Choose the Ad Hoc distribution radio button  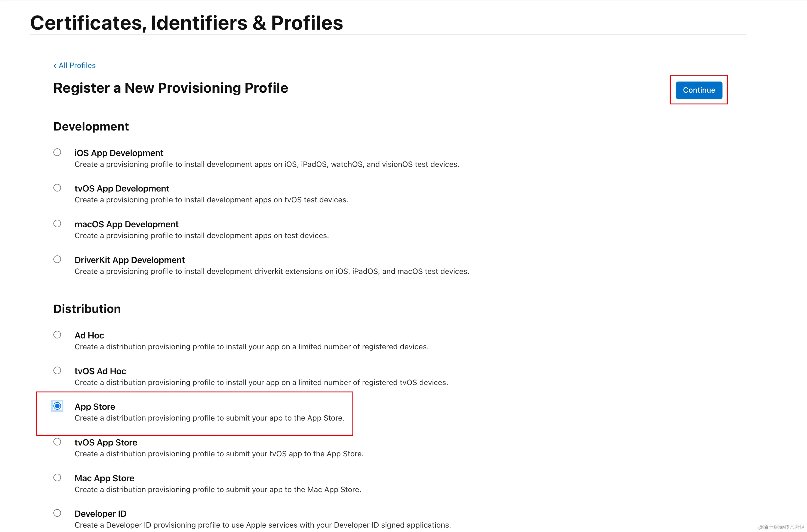tap(57, 335)
